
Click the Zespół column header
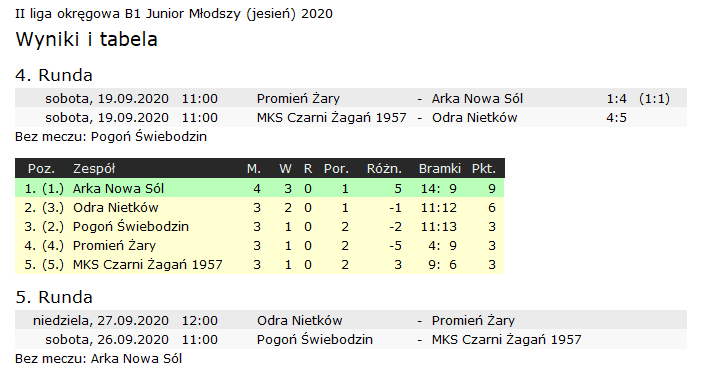click(x=94, y=169)
